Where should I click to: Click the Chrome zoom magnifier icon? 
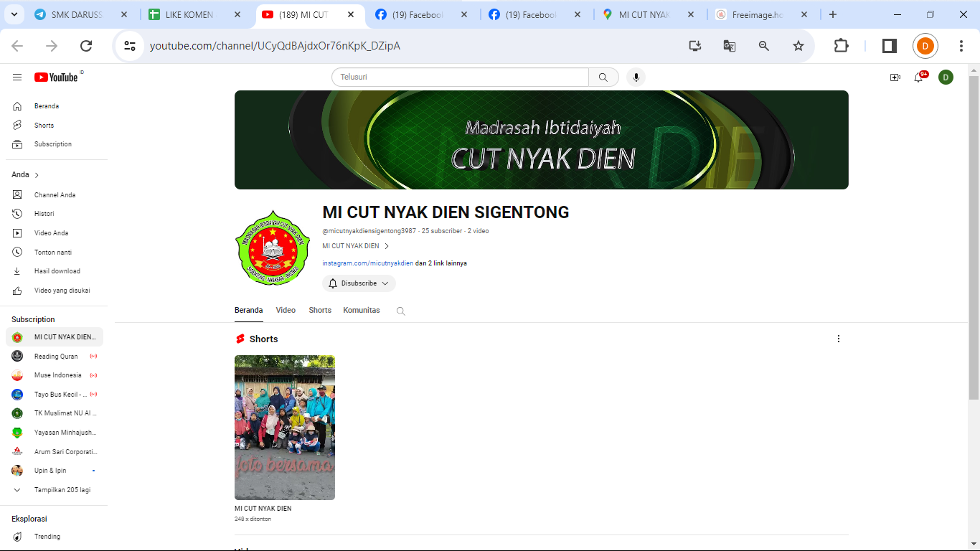click(764, 46)
